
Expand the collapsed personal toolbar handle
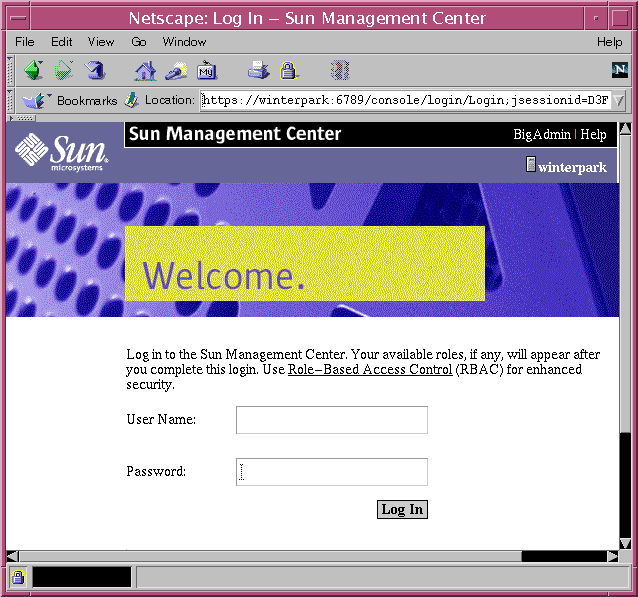tap(22, 118)
